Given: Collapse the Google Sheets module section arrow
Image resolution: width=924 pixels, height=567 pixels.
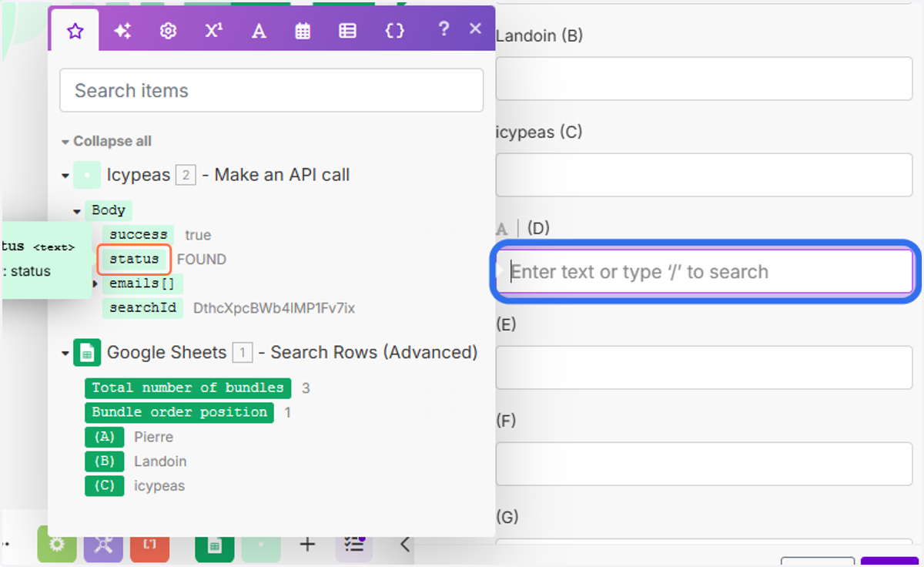Looking at the screenshot, I should point(65,353).
